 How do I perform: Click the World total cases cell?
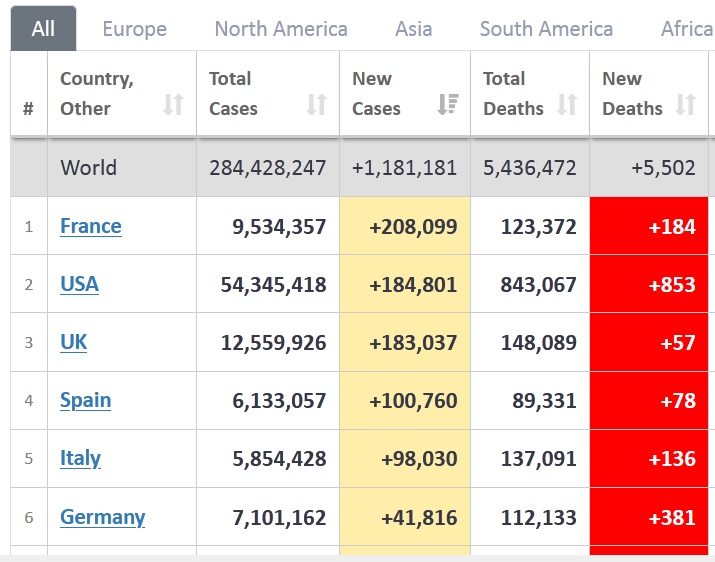(x=267, y=168)
